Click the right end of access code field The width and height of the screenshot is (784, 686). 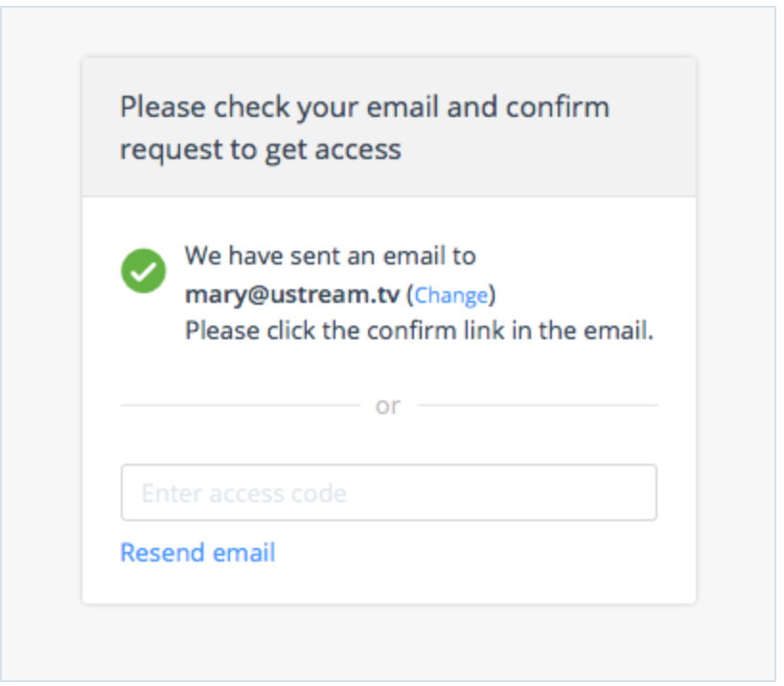640,495
